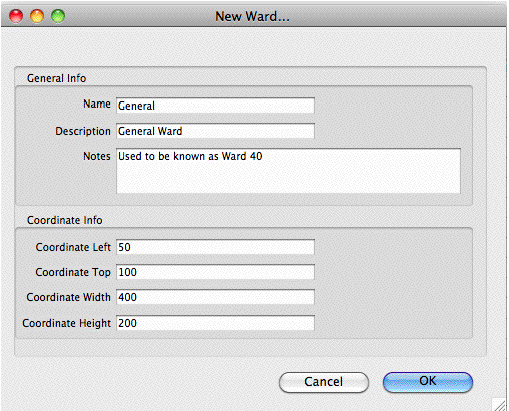Confirm the ward with the OK button

(428, 382)
